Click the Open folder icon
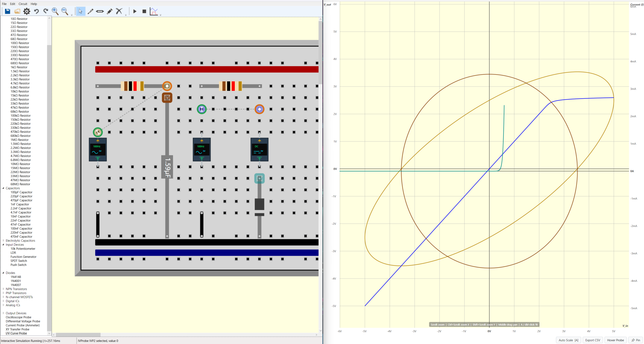The height and width of the screenshot is (344, 644). (x=17, y=11)
